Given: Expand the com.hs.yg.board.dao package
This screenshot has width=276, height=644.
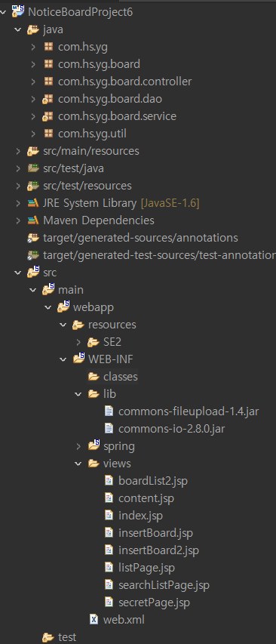Looking at the screenshot, I should 33,99.
